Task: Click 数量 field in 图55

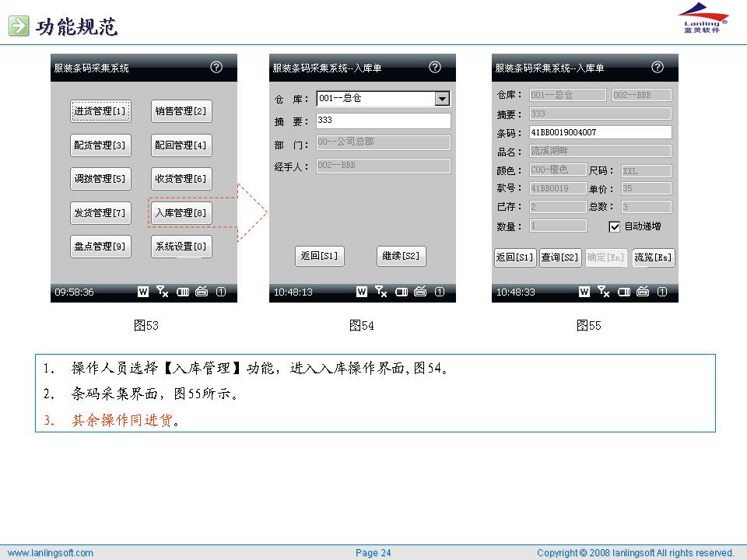Action: click(558, 226)
